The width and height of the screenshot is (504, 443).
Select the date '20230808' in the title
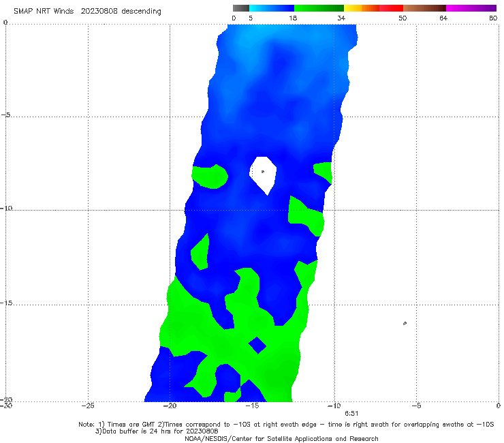point(99,12)
